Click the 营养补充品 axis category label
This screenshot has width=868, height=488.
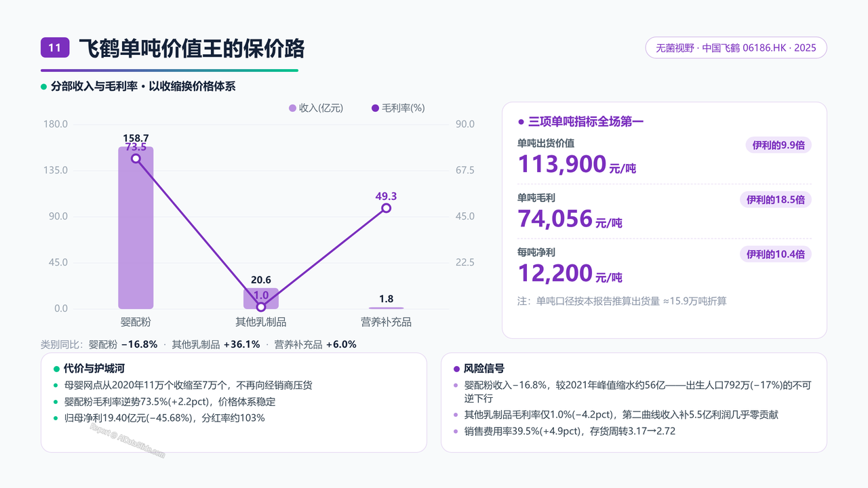point(386,322)
